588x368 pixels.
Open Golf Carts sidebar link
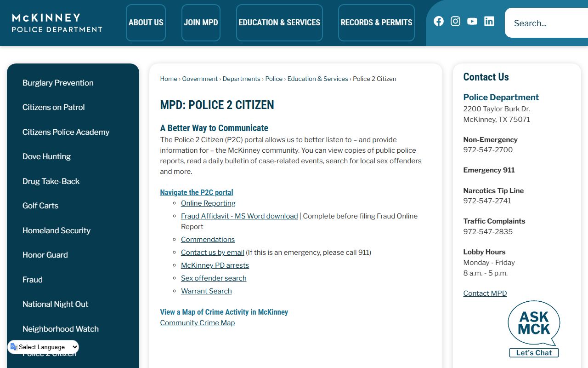(x=40, y=206)
